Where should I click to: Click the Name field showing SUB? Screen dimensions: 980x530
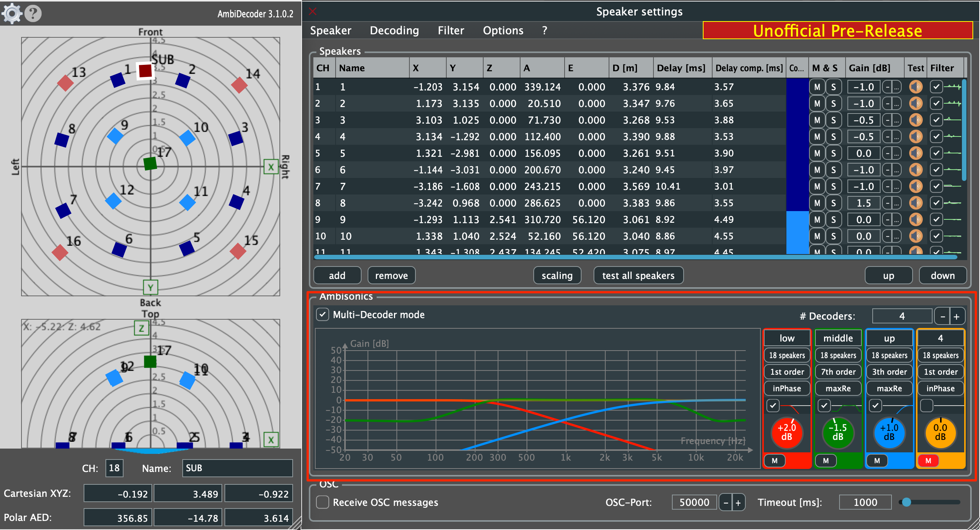237,468
